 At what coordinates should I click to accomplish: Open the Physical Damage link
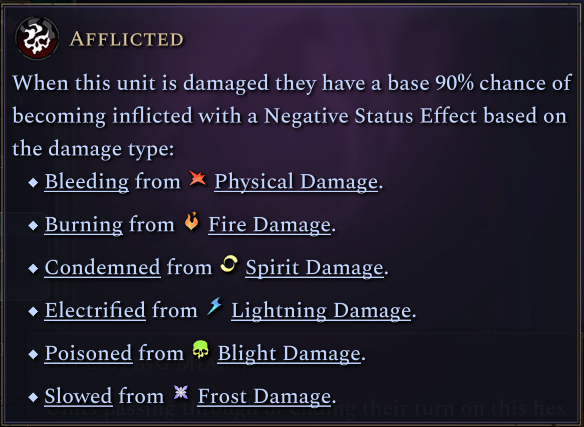[x=296, y=182]
